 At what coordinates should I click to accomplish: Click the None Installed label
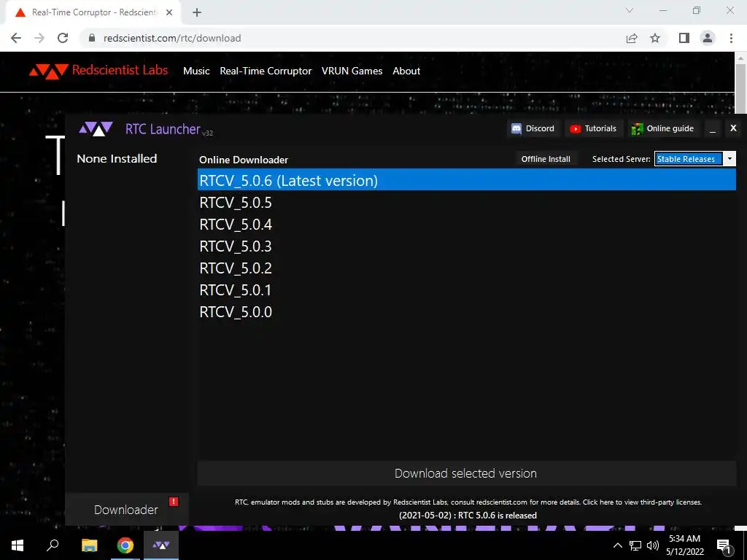(x=117, y=158)
